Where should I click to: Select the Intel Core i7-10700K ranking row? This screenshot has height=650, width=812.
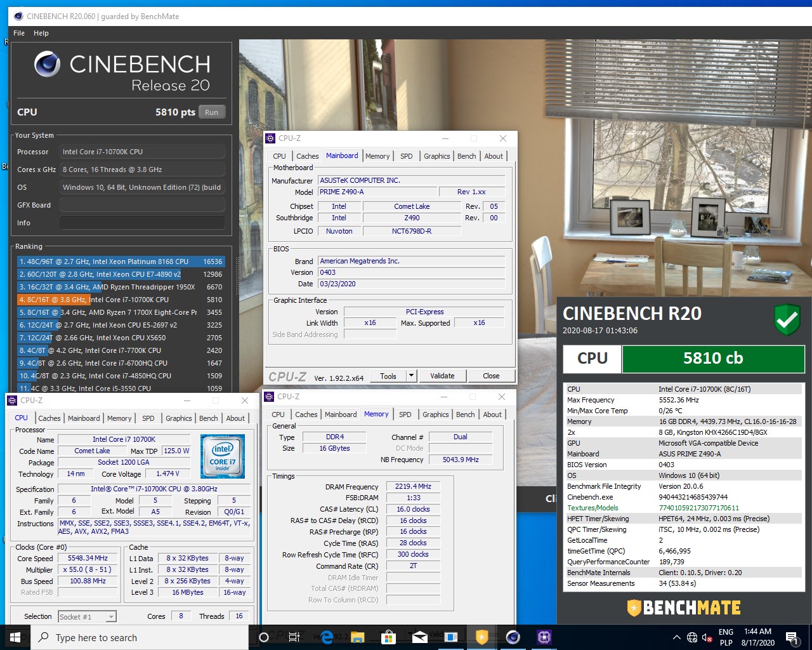121,300
